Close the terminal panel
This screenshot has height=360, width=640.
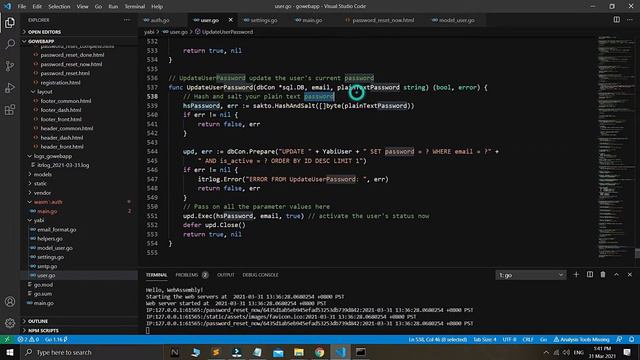click(x=630, y=275)
